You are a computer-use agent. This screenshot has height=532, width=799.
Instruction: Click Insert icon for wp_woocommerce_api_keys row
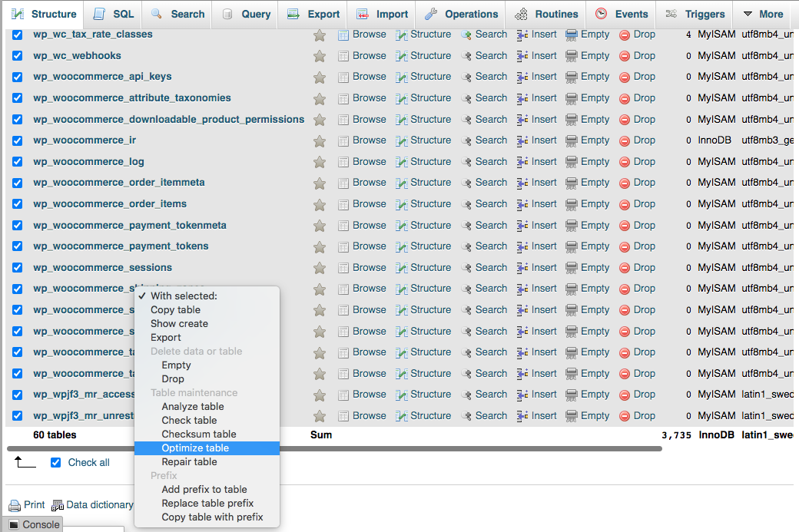coord(522,77)
